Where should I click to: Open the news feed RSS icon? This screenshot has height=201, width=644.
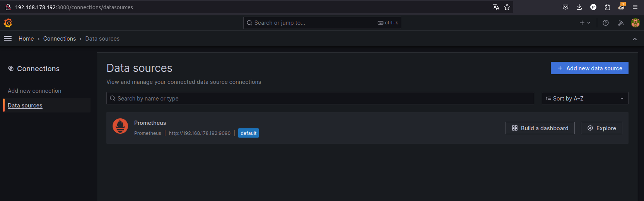[x=621, y=23]
